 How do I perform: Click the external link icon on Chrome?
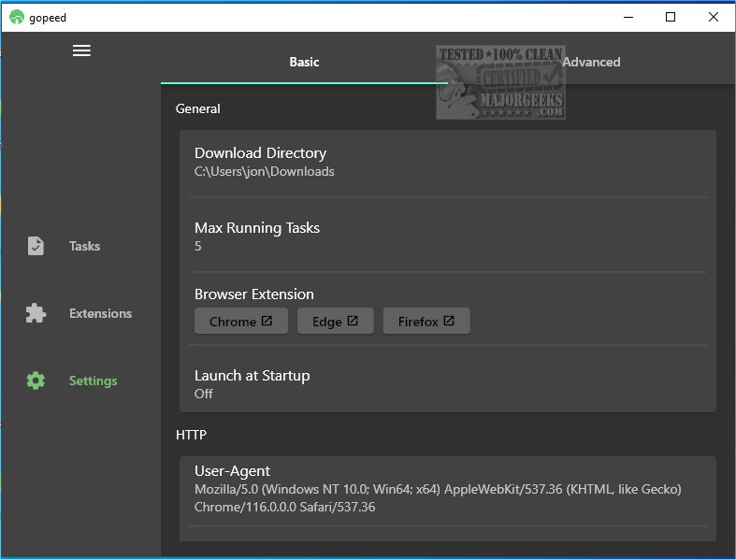tap(267, 321)
